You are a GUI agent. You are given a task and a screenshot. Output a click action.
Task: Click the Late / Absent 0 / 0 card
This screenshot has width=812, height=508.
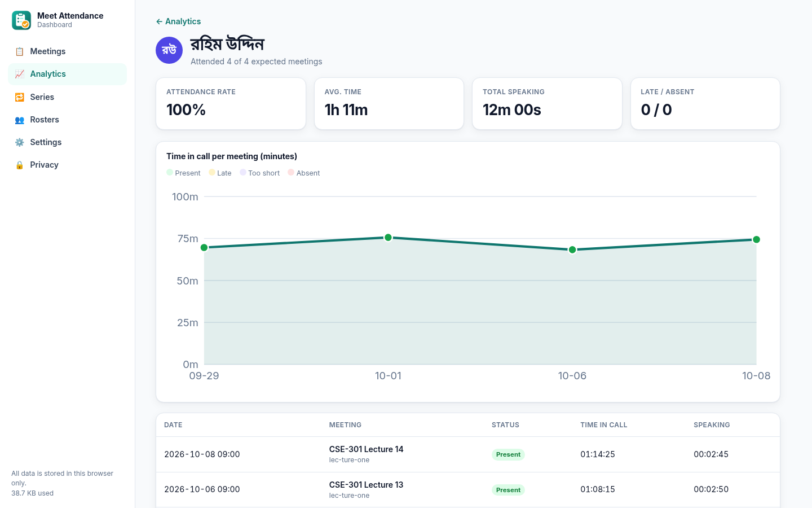705,104
